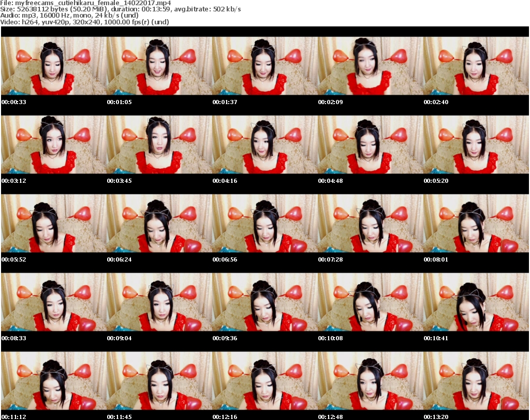Click the timestamp label '00:12:16'
The image size is (530, 420).
(225, 417)
